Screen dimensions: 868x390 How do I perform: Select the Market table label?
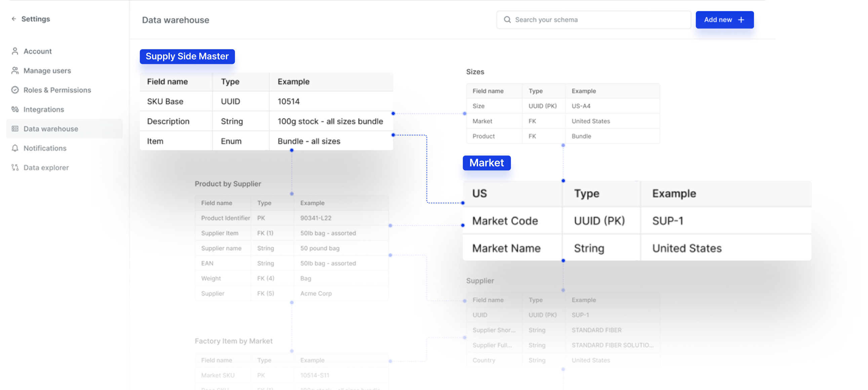[486, 163]
